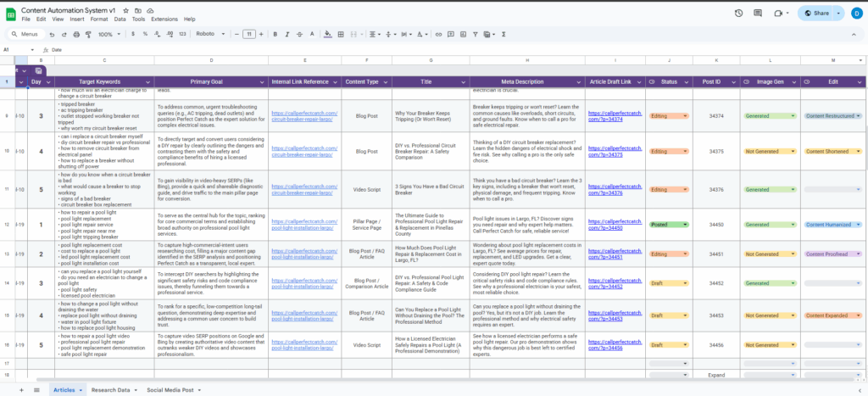Open link callperfectcatch.com/?p=34450

coord(615,225)
